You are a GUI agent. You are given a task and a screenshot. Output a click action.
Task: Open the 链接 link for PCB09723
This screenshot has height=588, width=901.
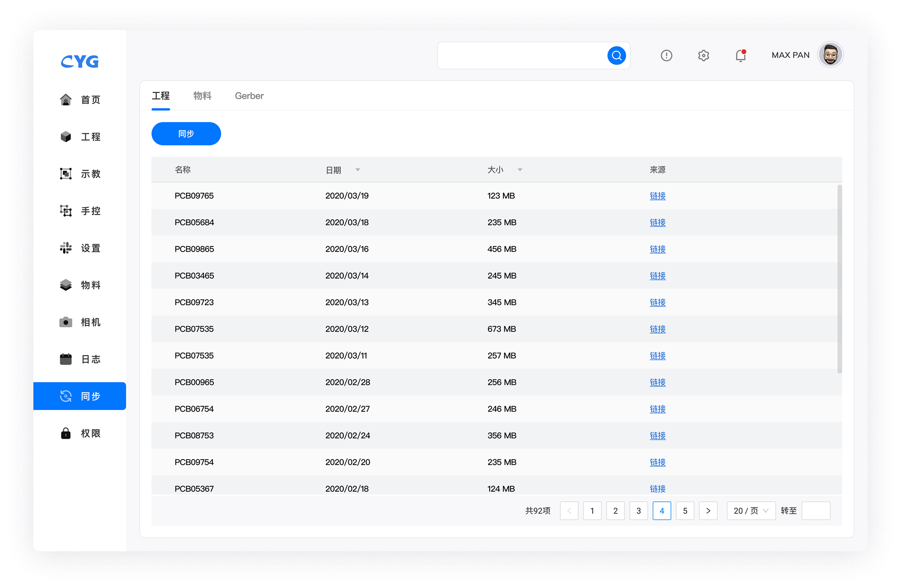tap(657, 302)
